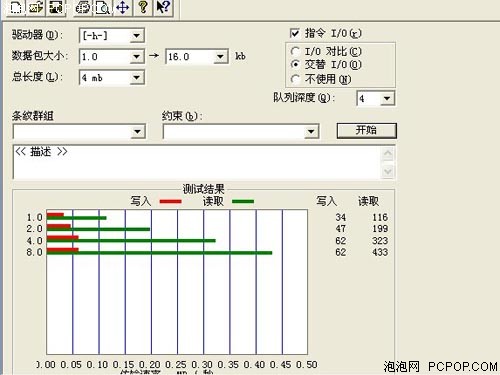This screenshot has height=375, width=500.
Task: Click the green read bar for 2.0
Action: click(98, 229)
